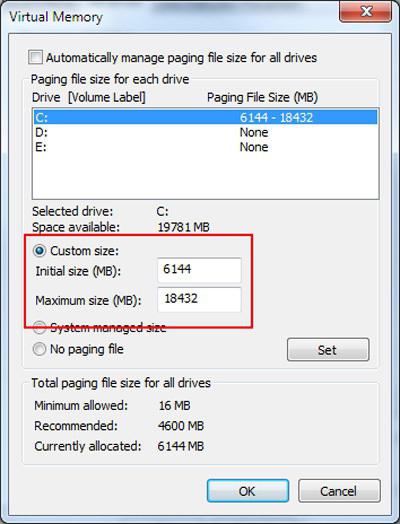The height and width of the screenshot is (524, 400).
Task: Confirm changes with the OK button
Action: pyautogui.click(x=248, y=491)
